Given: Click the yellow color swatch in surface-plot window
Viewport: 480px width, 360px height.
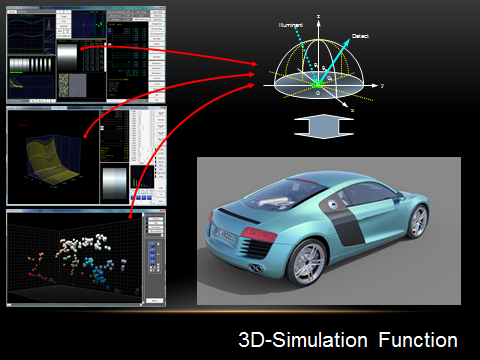Looking at the screenshot, I should point(155,146).
